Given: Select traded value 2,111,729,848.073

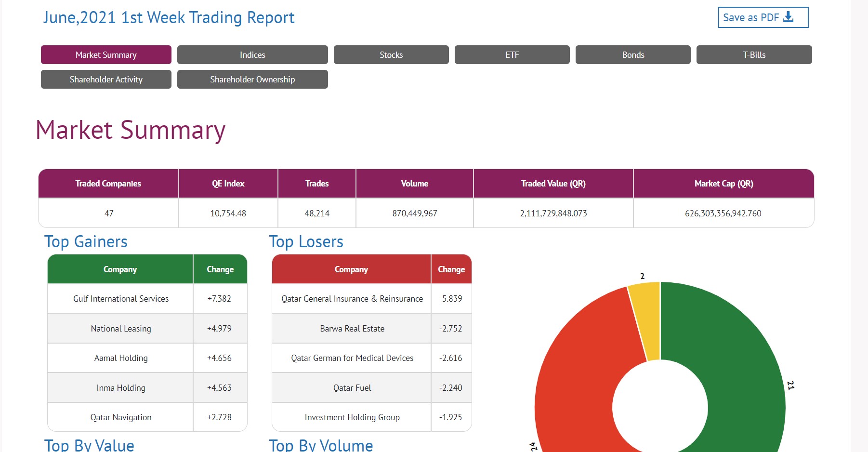Looking at the screenshot, I should pyautogui.click(x=553, y=213).
